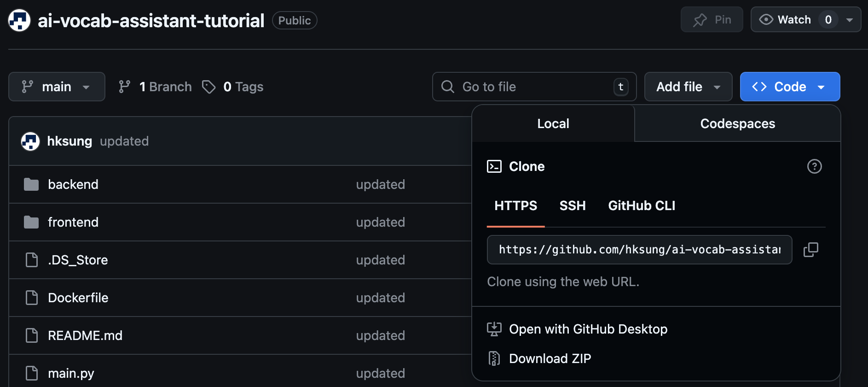
Task: Click the clone help question mark icon
Action: pyautogui.click(x=814, y=166)
